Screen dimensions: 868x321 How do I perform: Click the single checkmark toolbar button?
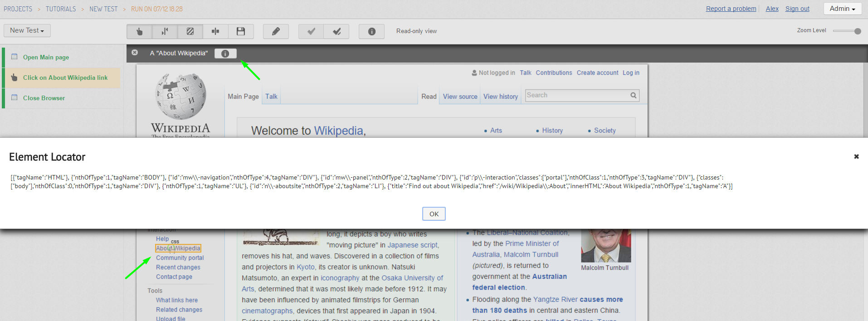311,31
